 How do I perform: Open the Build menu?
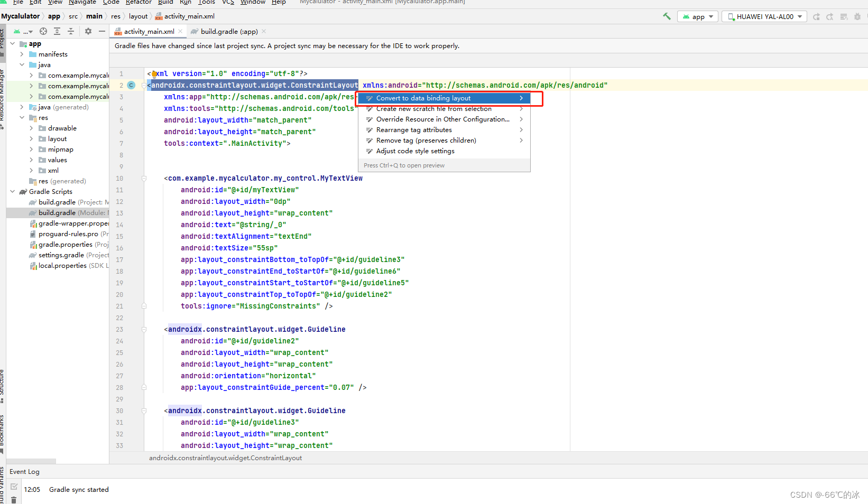165,3
